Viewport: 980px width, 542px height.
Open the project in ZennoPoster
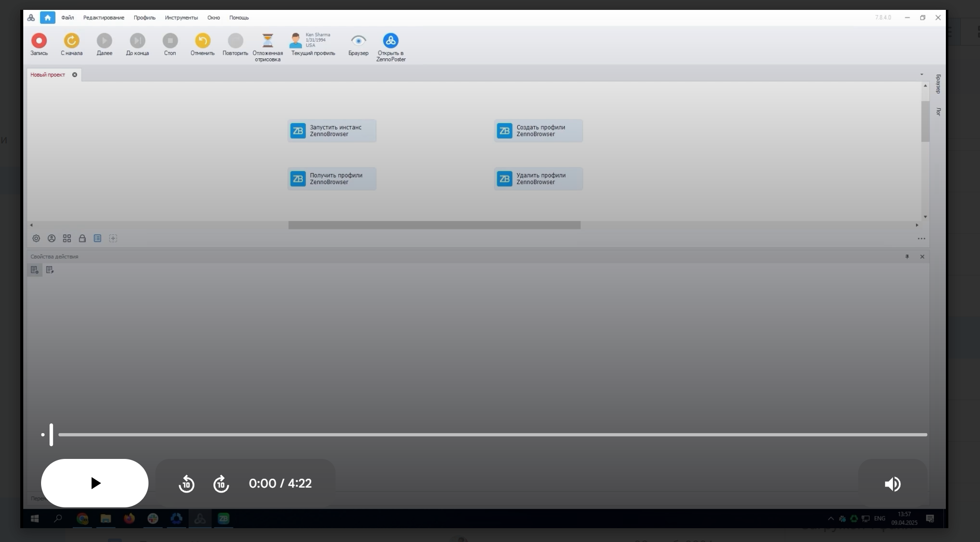pyautogui.click(x=391, y=41)
